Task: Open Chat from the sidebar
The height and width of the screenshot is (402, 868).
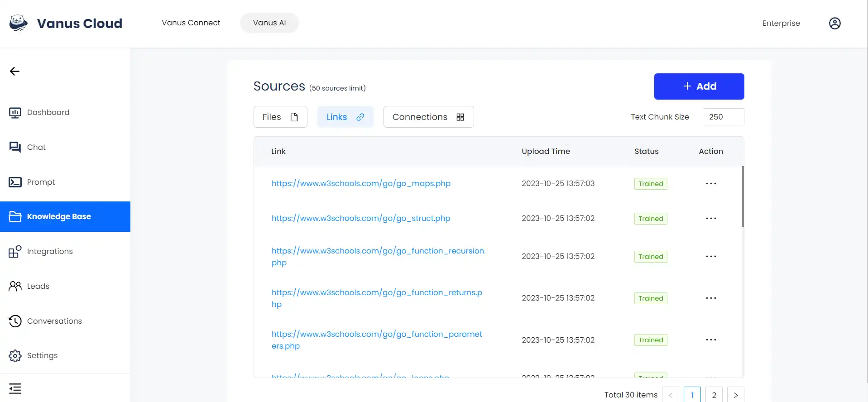Action: coord(65,147)
